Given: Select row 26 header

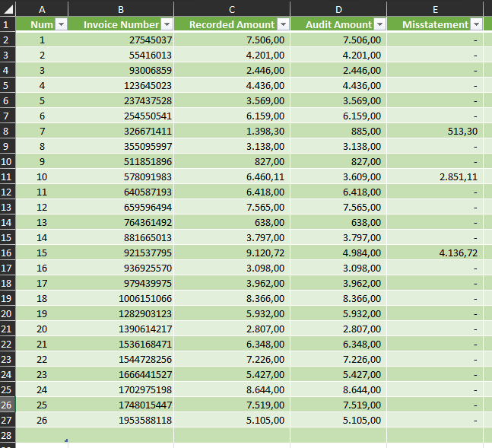Looking at the screenshot, I should (8, 405).
